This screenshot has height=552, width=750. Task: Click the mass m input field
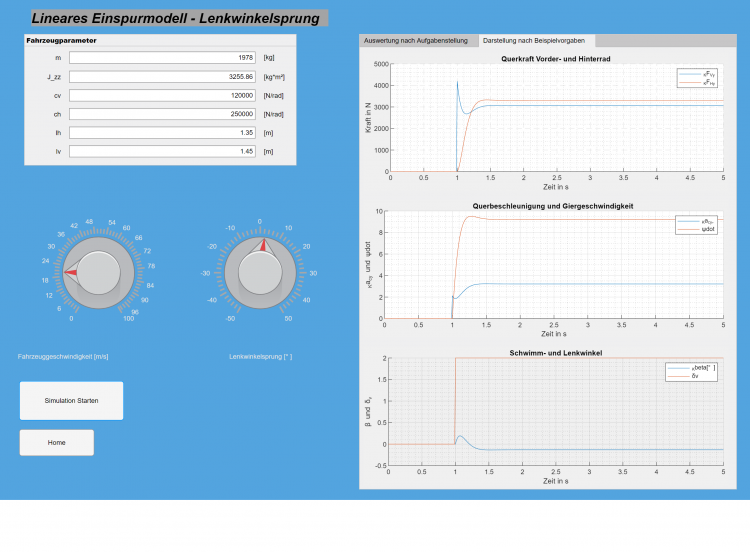pyautogui.click(x=162, y=57)
